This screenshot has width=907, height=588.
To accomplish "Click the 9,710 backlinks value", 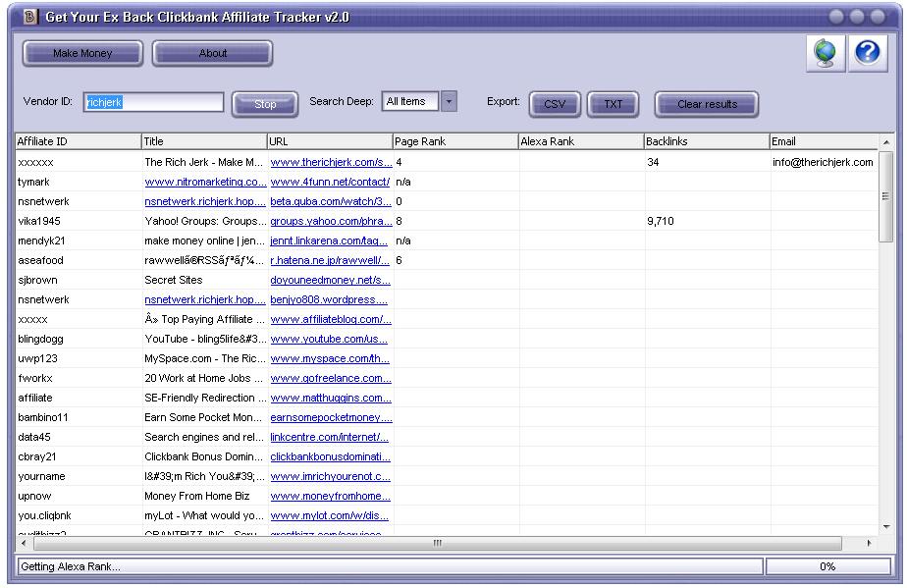I will [660, 222].
